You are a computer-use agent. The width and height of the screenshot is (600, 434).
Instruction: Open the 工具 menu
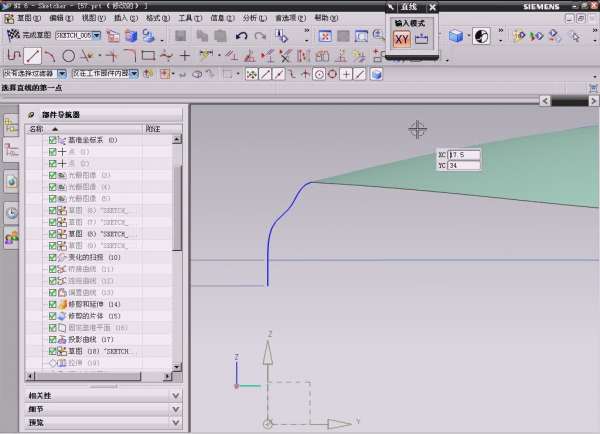coord(188,18)
